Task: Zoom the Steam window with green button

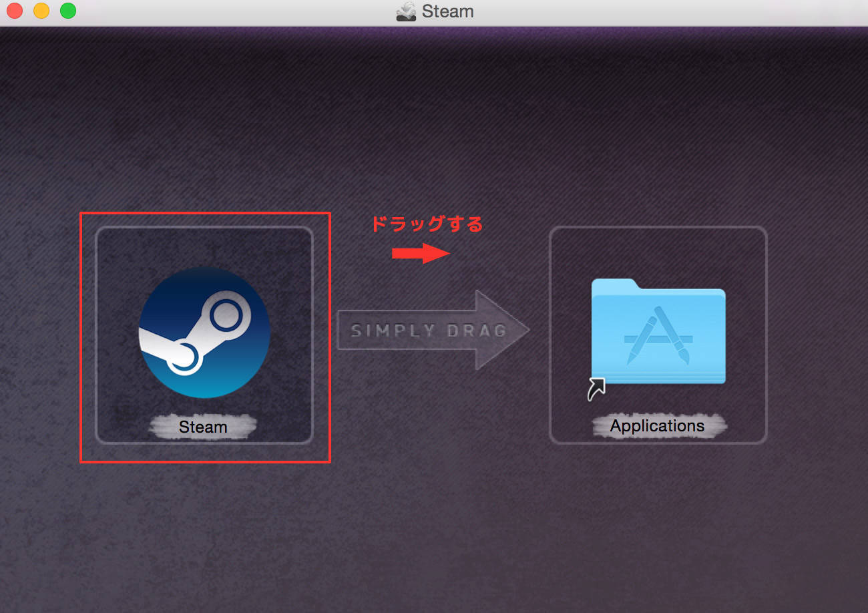Action: point(68,11)
